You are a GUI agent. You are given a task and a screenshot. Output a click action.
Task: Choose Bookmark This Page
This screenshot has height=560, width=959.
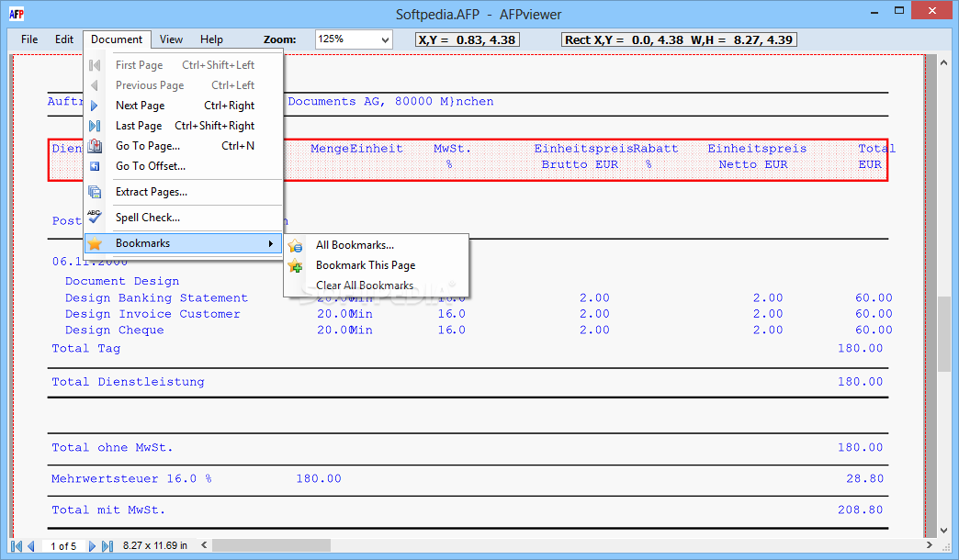(x=376, y=265)
